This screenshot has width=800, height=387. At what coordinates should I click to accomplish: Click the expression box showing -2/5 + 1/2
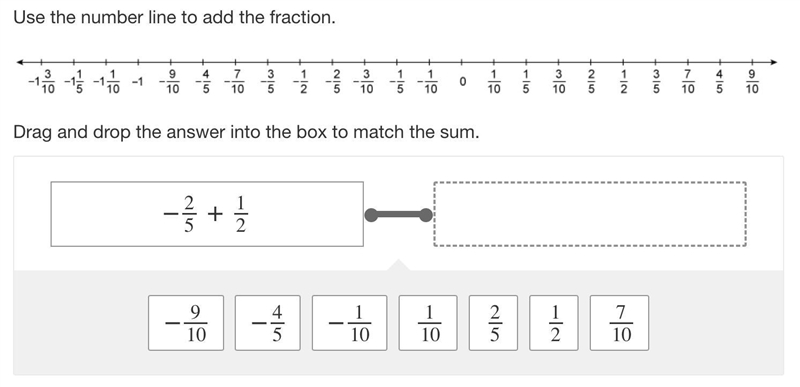(x=207, y=214)
